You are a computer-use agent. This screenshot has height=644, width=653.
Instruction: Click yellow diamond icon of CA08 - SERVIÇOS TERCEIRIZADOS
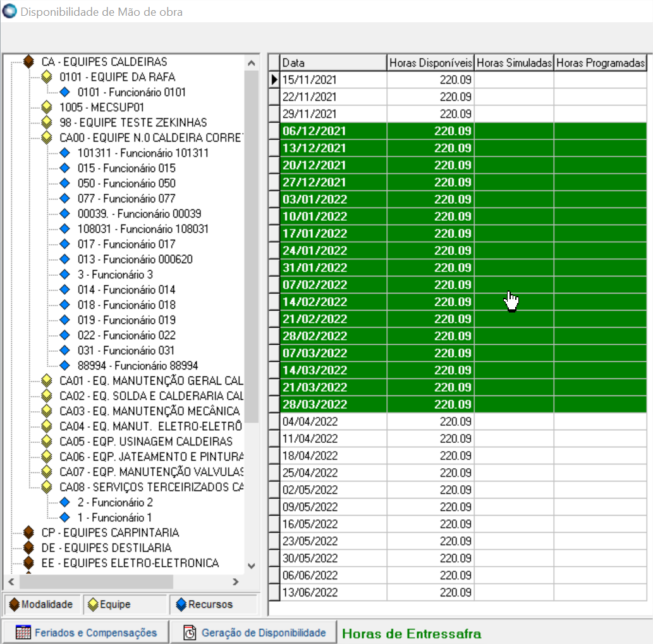point(47,487)
